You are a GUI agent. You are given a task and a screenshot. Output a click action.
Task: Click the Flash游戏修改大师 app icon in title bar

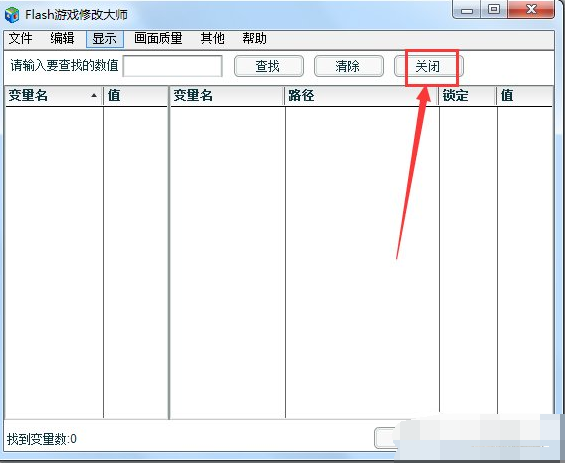coord(12,15)
